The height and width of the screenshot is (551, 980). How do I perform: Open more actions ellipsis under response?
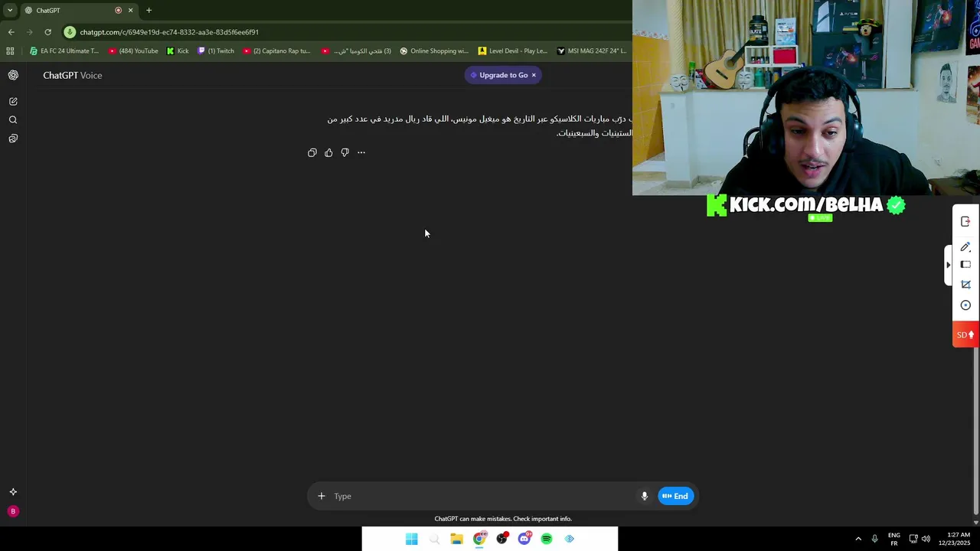pyautogui.click(x=361, y=152)
